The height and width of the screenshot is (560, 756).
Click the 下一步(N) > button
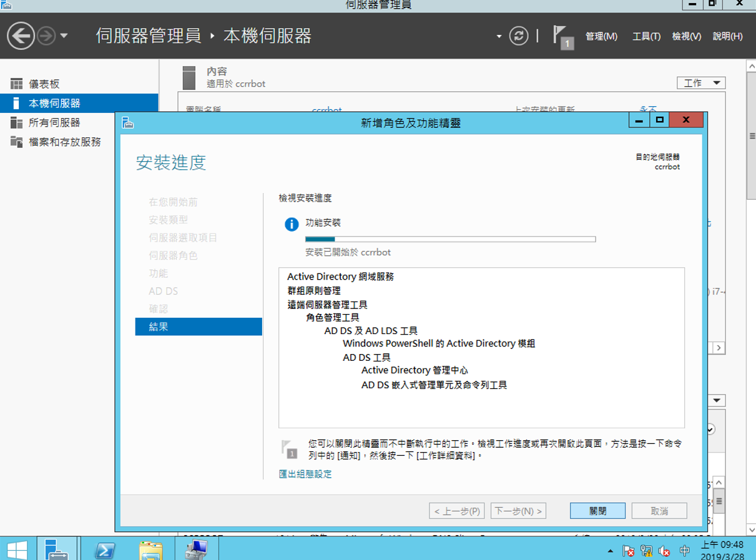pyautogui.click(x=518, y=511)
